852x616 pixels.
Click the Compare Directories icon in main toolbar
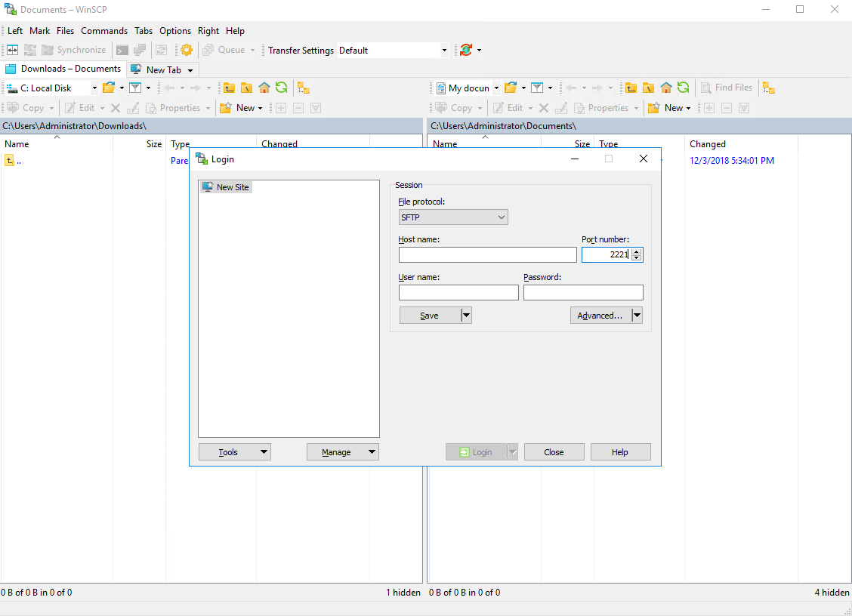[13, 50]
